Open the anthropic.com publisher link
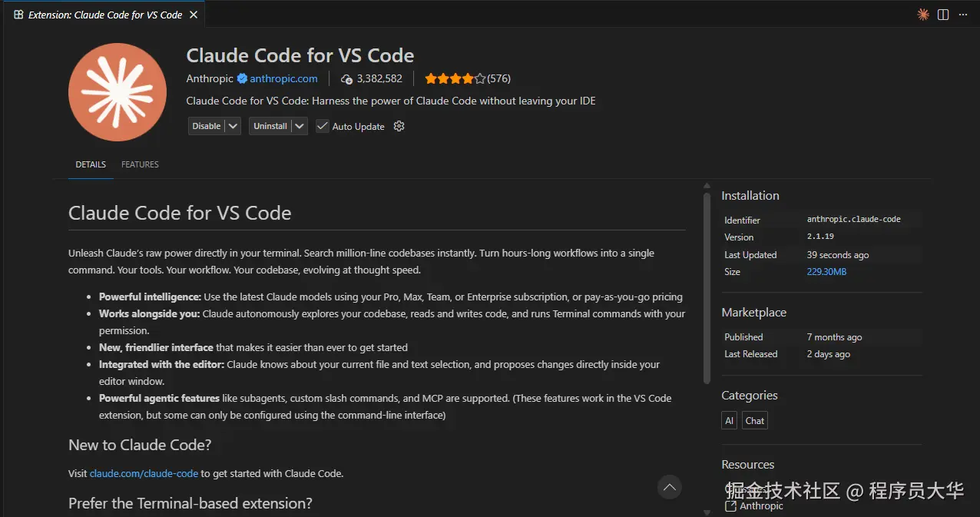The width and height of the screenshot is (980, 517). coord(283,78)
